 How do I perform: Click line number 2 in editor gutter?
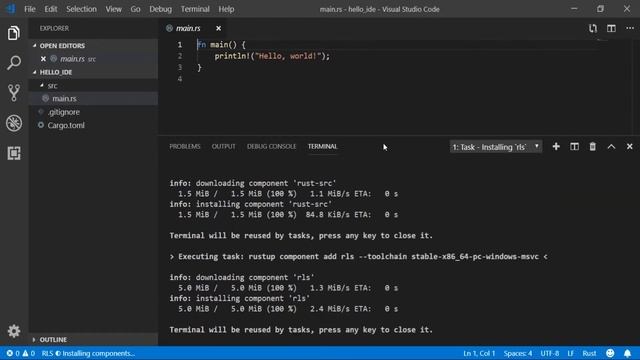tap(180, 56)
